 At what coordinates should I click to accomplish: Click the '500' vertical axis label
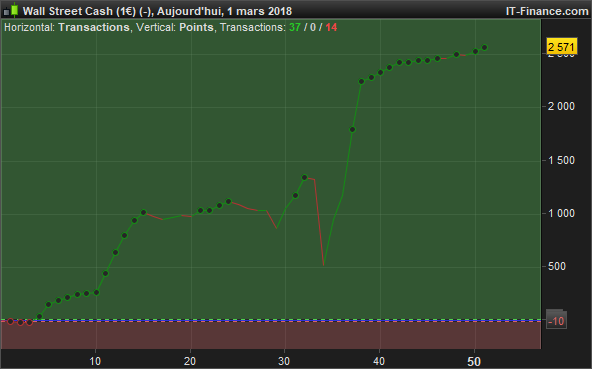tap(557, 266)
